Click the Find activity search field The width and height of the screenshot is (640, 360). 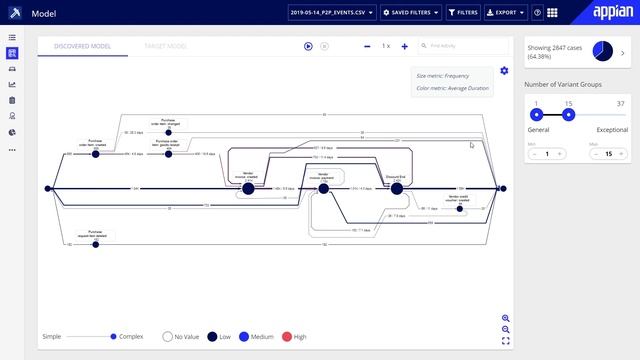click(x=463, y=46)
